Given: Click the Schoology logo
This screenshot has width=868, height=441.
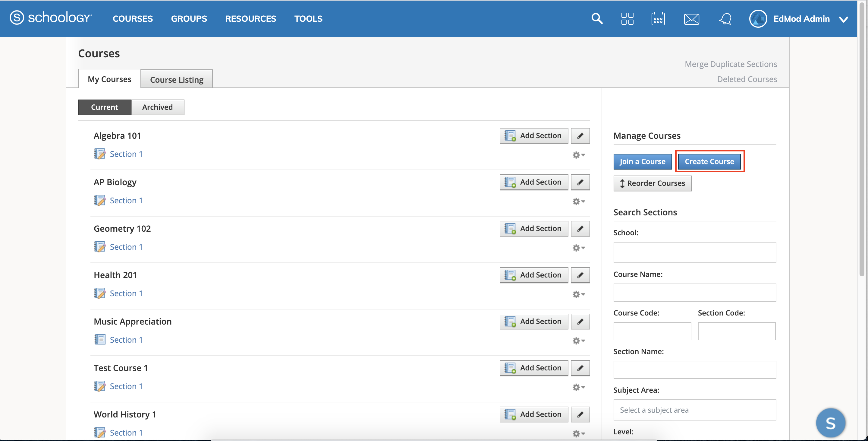Looking at the screenshot, I should [x=51, y=17].
